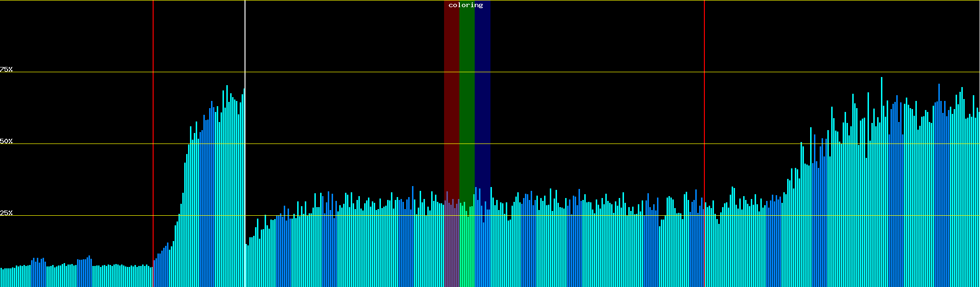Screen dimensions: 980x287
Task: Click the purple-tinted bars under the red band
Action: 451,249
